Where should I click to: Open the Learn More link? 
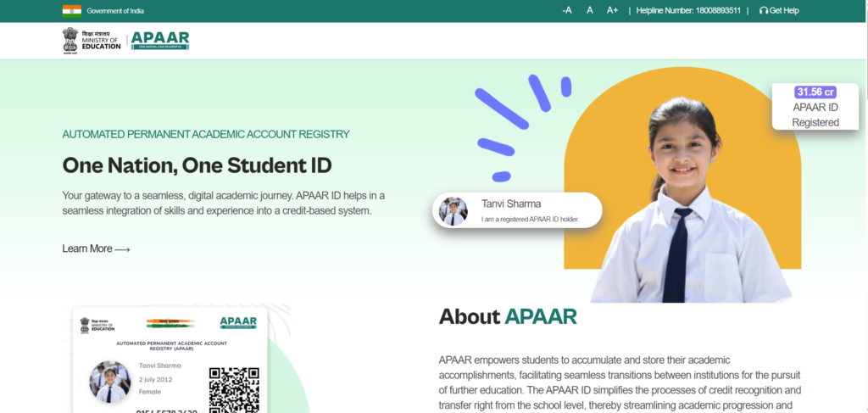pyautogui.click(x=96, y=248)
